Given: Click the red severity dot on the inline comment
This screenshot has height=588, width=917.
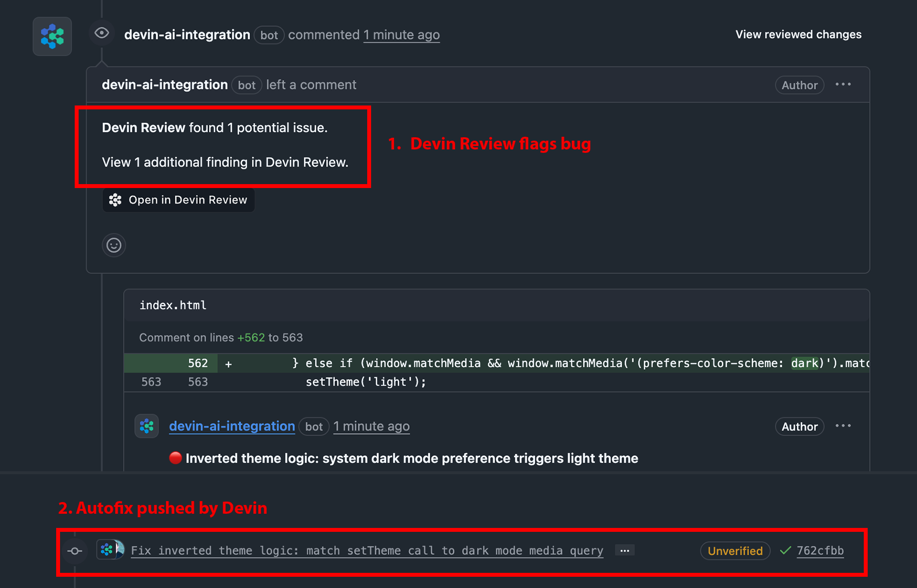Looking at the screenshot, I should point(175,458).
